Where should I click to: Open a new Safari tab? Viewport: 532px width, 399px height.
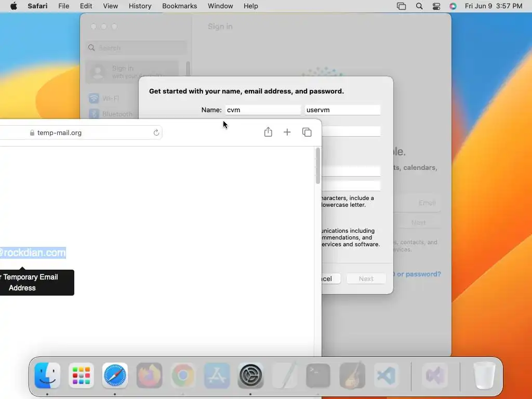tap(287, 132)
